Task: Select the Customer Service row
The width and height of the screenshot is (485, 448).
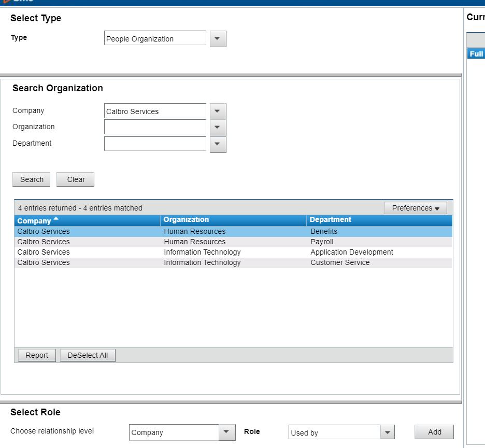Action: point(233,262)
